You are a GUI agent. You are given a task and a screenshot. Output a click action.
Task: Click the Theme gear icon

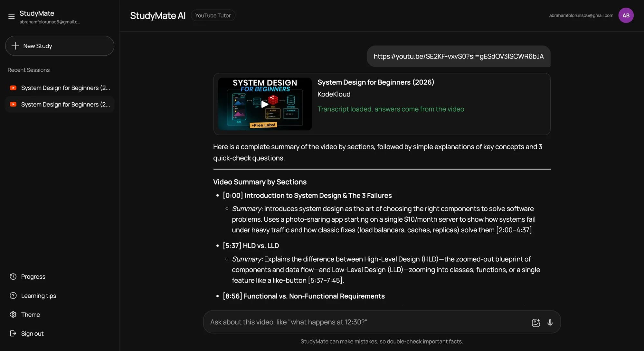(13, 314)
